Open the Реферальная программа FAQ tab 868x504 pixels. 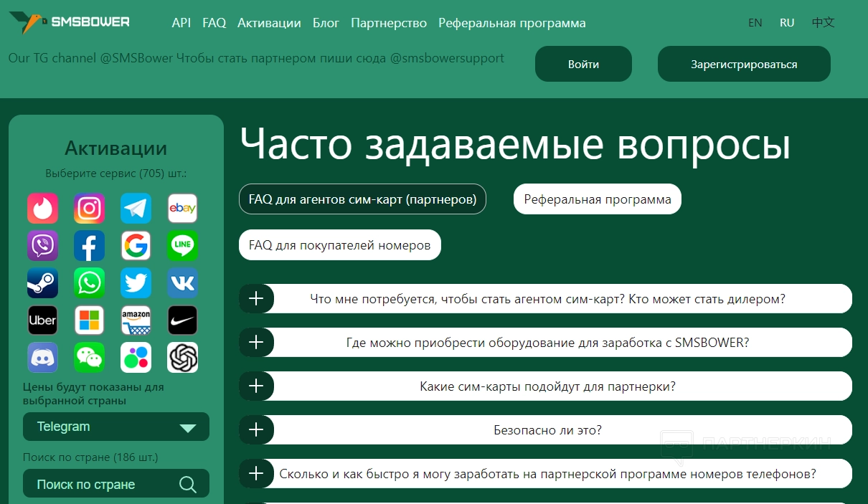coord(597,199)
